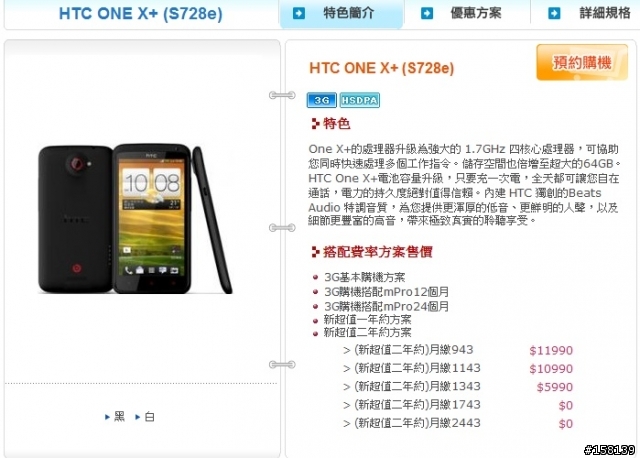
Task: Click the arrow icon beside 特色簡介
Action: click(x=299, y=13)
